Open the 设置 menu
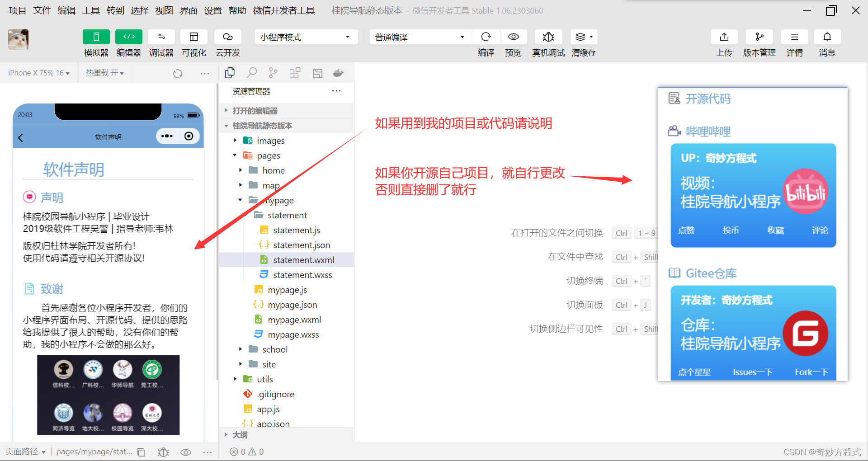 tap(212, 10)
